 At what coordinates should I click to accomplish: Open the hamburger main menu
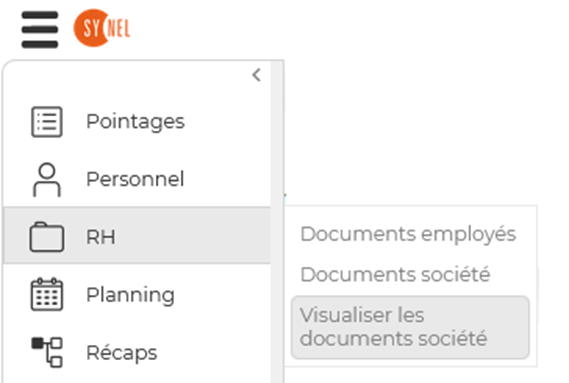pos(40,29)
